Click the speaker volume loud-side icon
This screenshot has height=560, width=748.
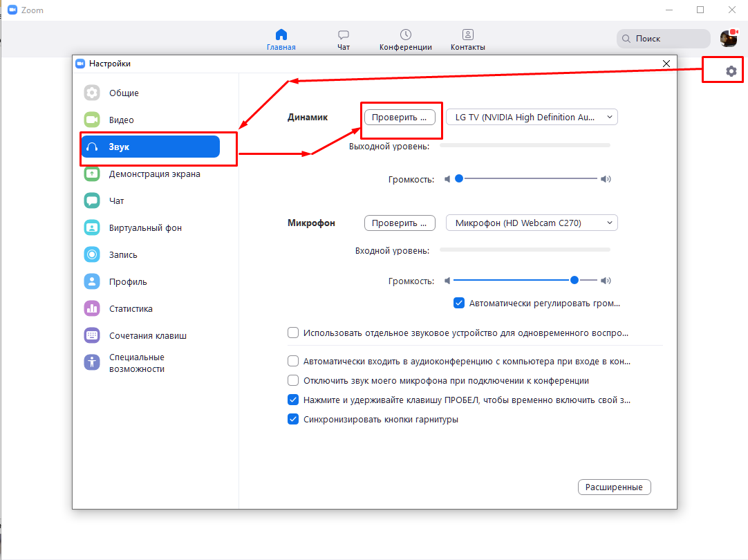coord(606,179)
